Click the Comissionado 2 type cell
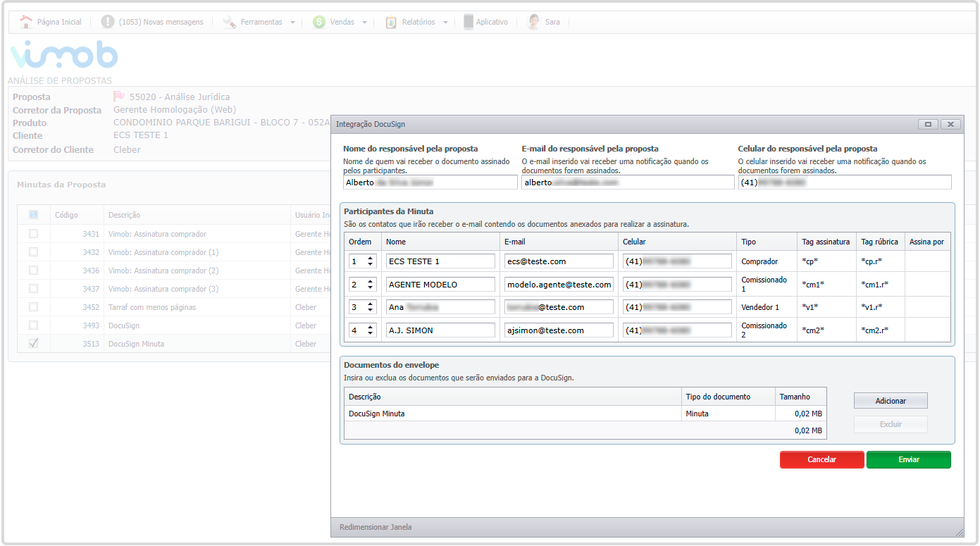The image size is (980, 546). pyautogui.click(x=766, y=330)
